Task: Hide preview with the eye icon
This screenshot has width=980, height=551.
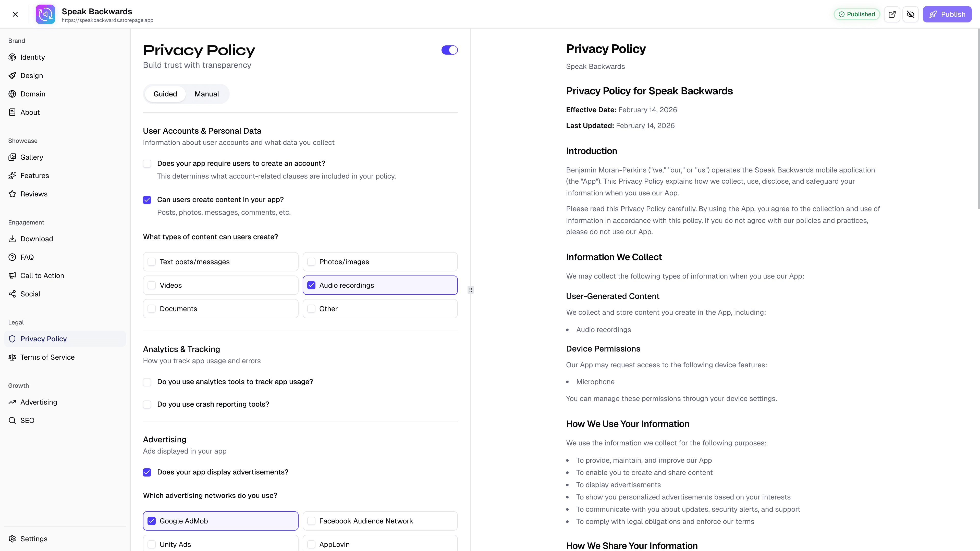Action: click(911, 14)
